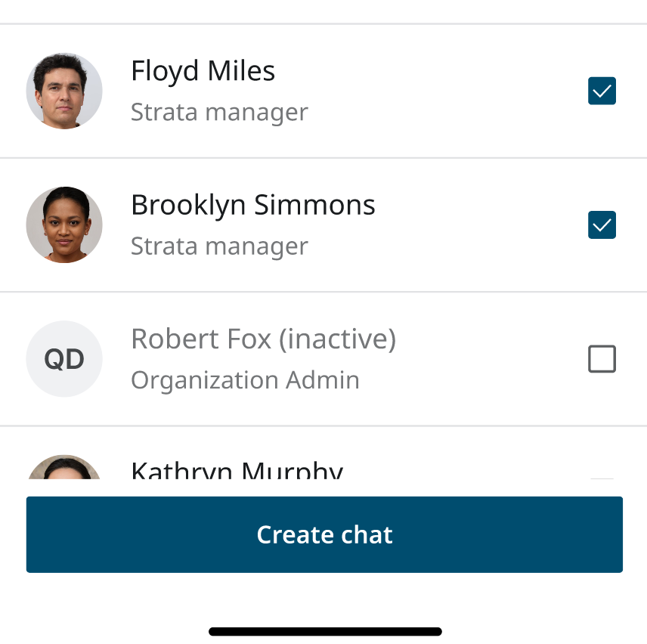Uncheck the Floyd Miles checkbox
Screen dimensions: 647x644
602,91
